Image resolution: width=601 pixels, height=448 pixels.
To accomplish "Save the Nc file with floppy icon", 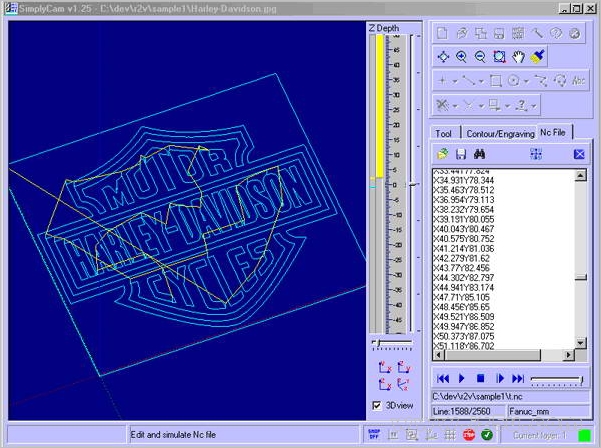I will (x=461, y=154).
